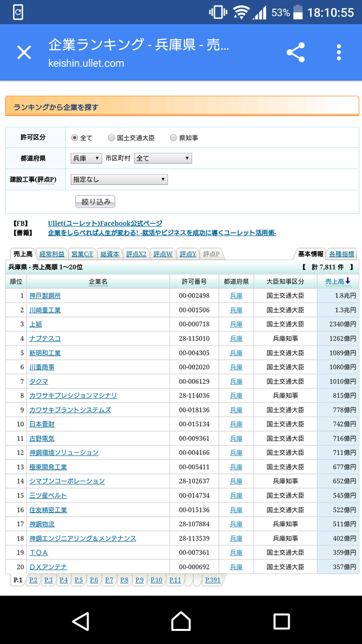Open ＴＯＡ company link
Screen dimensions: 362x644
[x=39, y=552]
